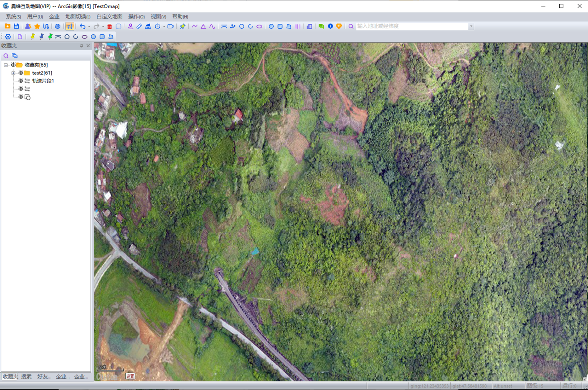Toggle visibility eye of test2 folder
This screenshot has height=390, width=588.
21,73
